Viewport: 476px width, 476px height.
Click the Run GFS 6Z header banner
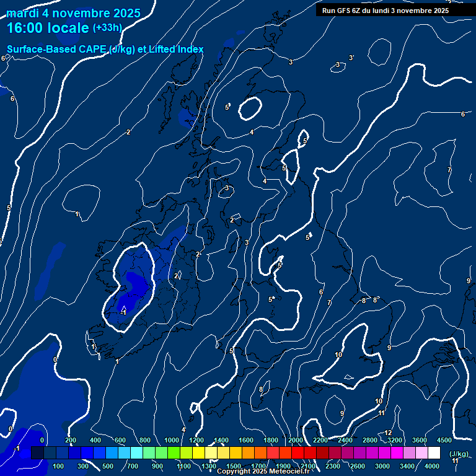coord(386,10)
